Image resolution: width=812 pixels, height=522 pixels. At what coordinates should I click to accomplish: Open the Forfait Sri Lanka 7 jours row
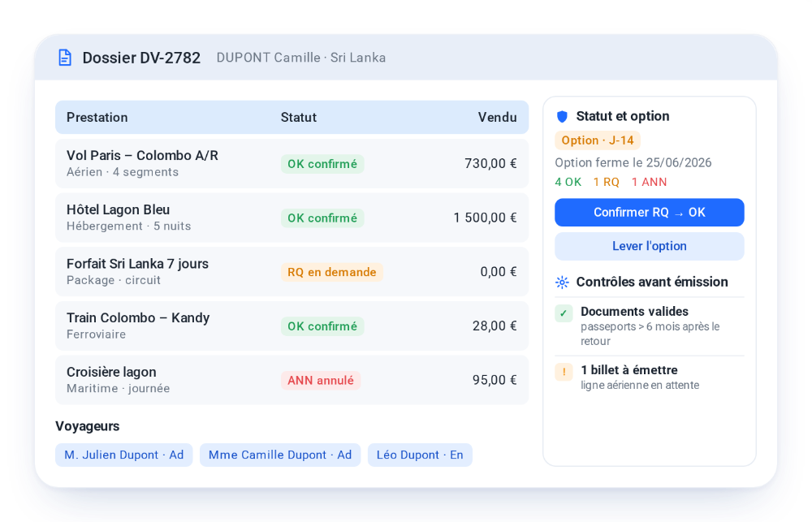coord(292,272)
